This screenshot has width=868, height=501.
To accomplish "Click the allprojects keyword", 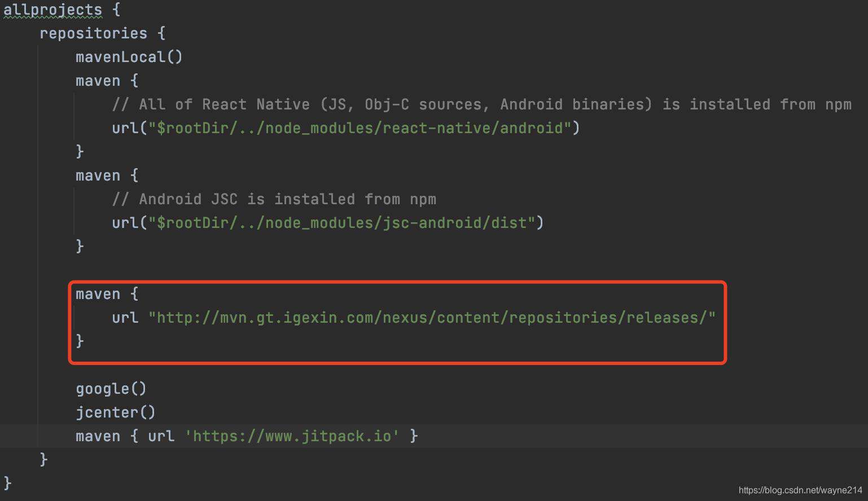I will tap(53, 10).
